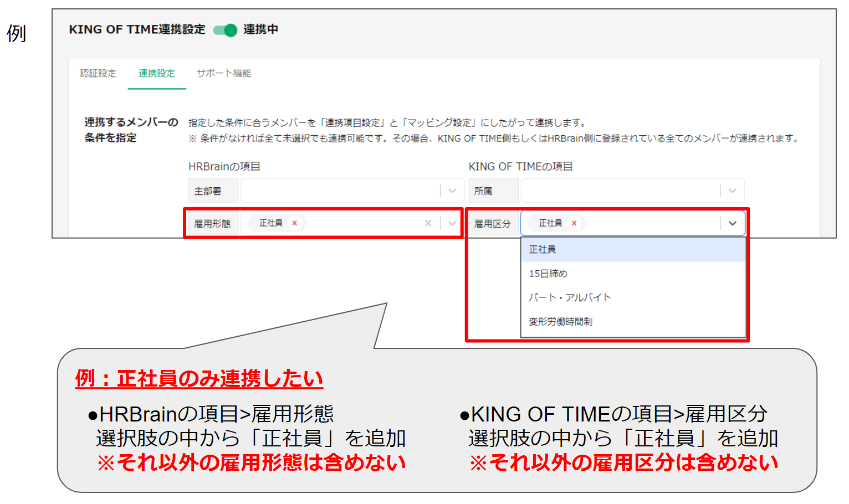Open the 主部署 dropdown field

[x=352, y=191]
